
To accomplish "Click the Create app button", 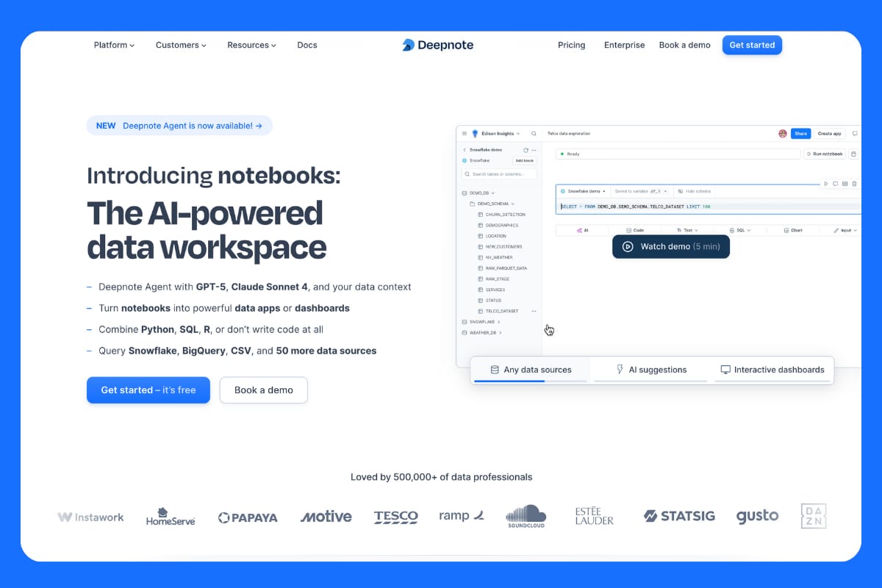I will tap(830, 134).
